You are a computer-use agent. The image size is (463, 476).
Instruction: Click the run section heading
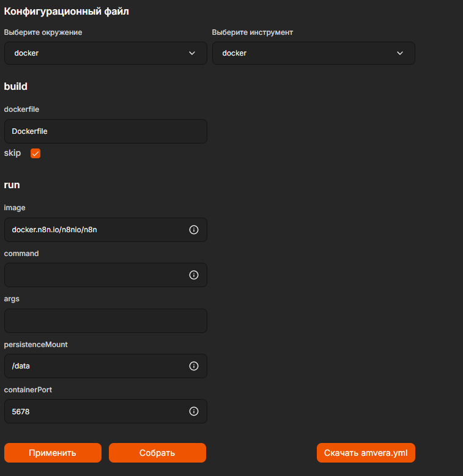pyautogui.click(x=12, y=185)
